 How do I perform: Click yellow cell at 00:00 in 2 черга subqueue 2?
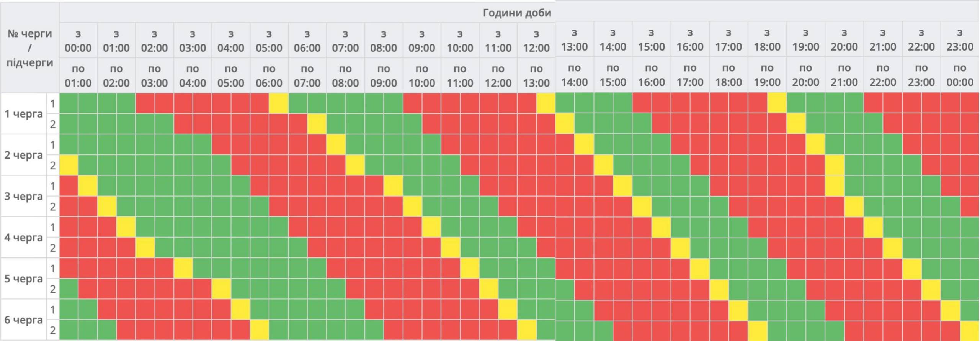pyautogui.click(x=69, y=165)
